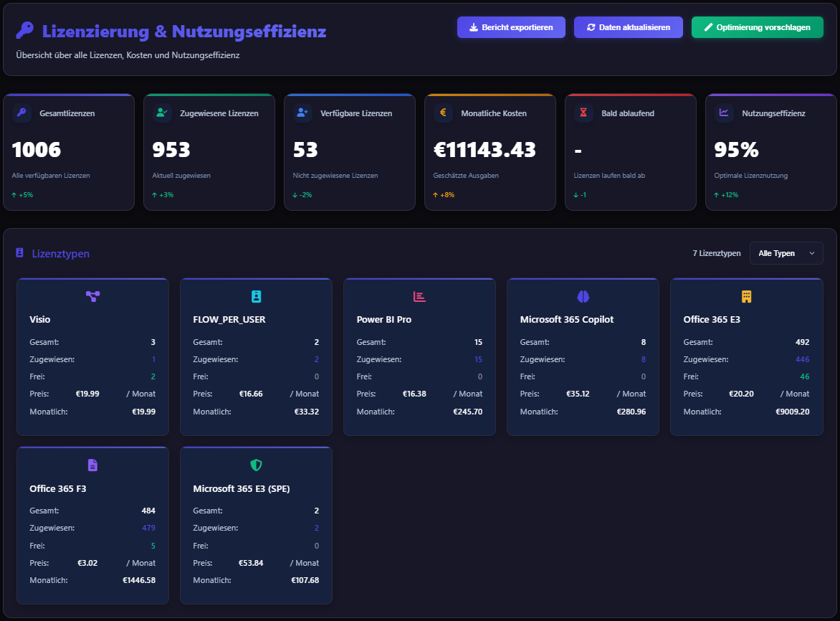Open the Alle Typen dropdown
This screenshot has width=840, height=621.
(786, 253)
